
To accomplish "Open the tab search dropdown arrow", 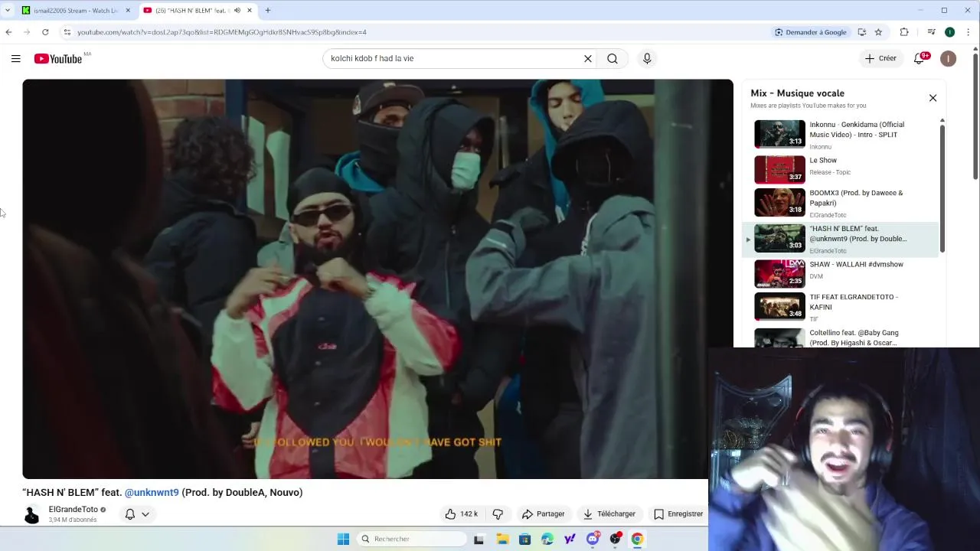I will 8,11.
